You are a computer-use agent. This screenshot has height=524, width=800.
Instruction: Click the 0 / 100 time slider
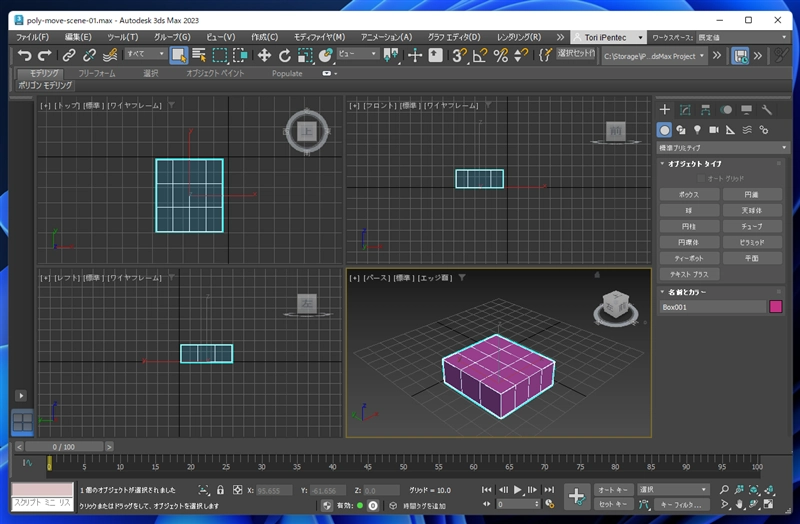(64, 447)
